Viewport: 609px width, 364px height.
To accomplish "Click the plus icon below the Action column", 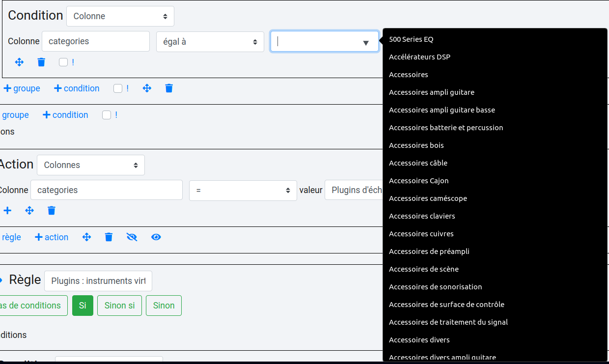I will (7, 211).
